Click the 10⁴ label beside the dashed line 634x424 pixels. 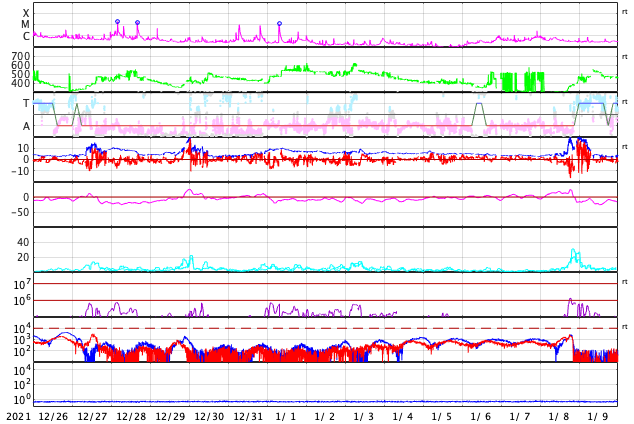[22, 329]
